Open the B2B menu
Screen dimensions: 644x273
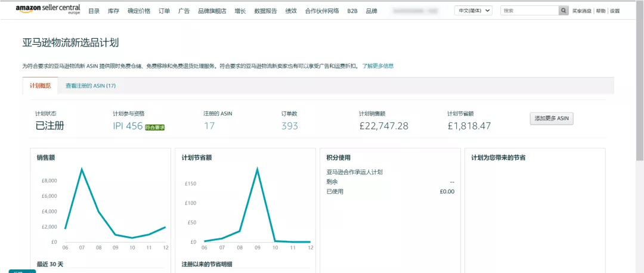[352, 11]
